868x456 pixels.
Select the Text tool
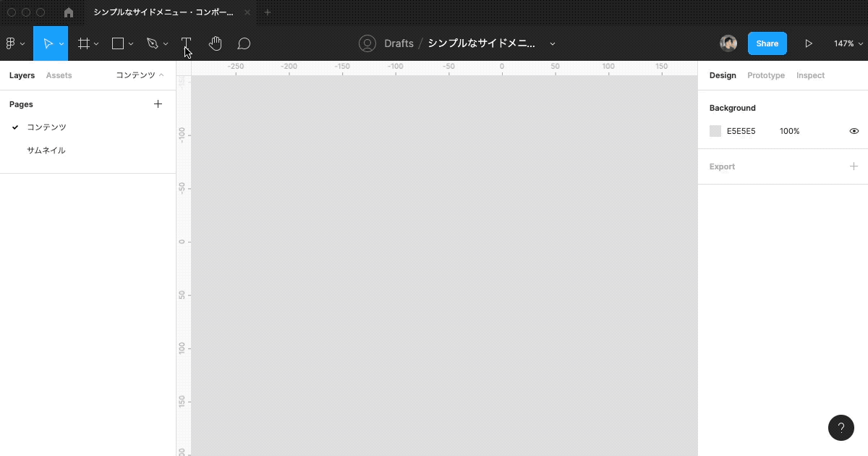(186, 43)
